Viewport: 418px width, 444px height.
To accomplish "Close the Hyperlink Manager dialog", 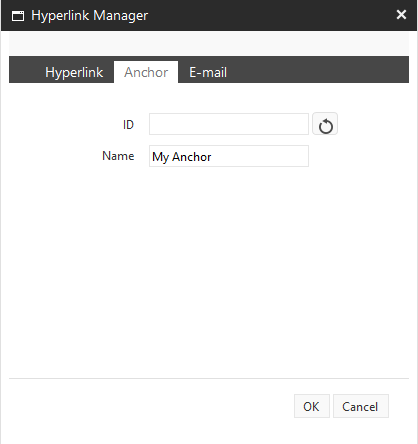I will click(x=401, y=15).
